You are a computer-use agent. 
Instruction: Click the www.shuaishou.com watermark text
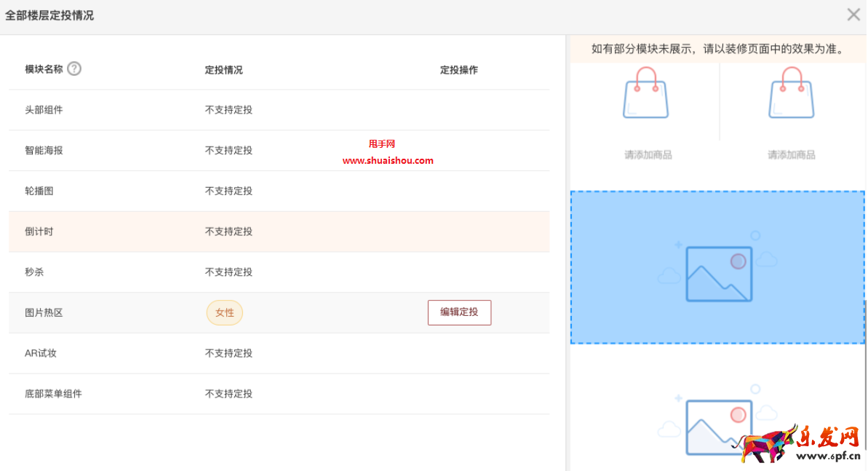point(386,160)
